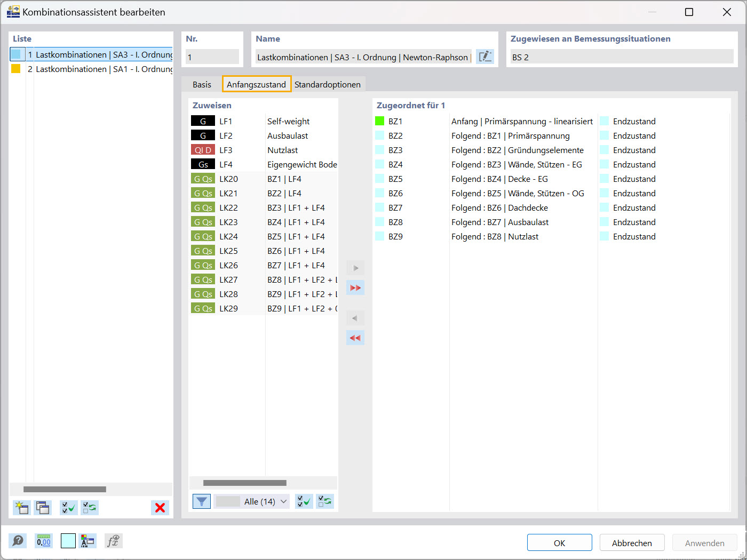Remove all items with double left arrow
This screenshot has width=747, height=560.
(355, 338)
